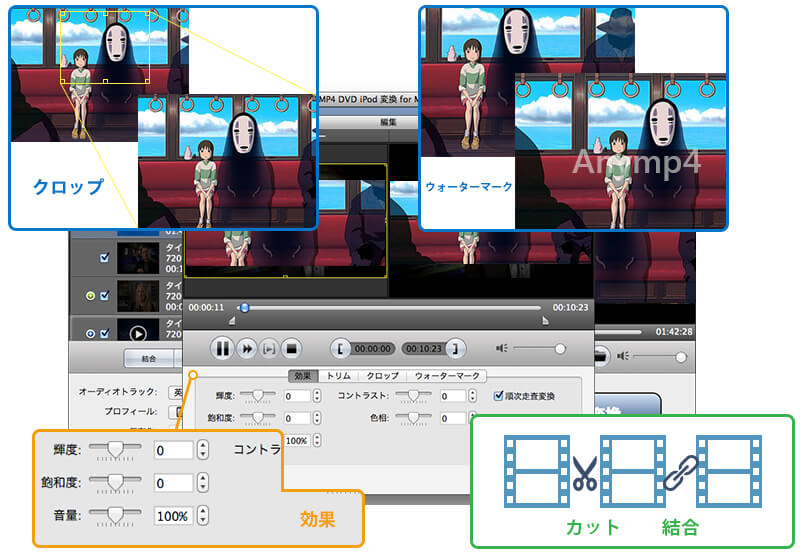Image resolution: width=803 pixels, height=557 pixels.
Task: Click the main window volume slider knob
Action: coord(681,357)
